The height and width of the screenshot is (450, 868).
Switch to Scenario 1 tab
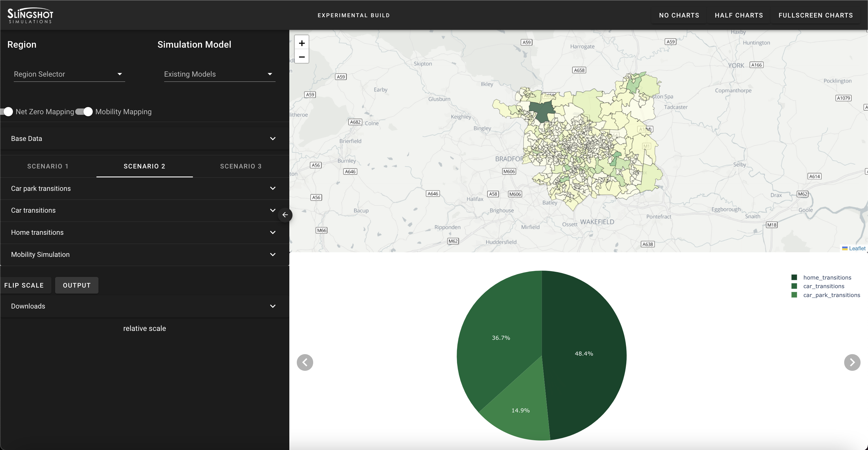tap(48, 166)
